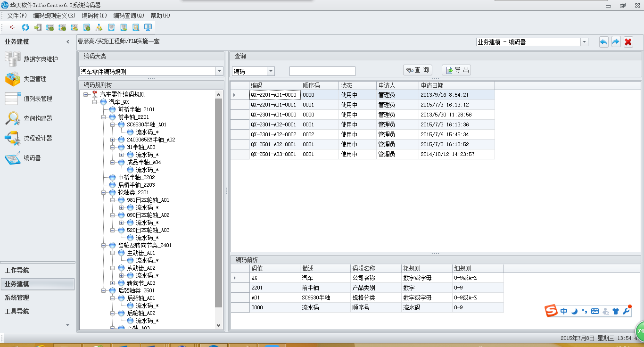Viewport: 644px width, 347px height.
Task: Open Sogou input settings via the wrench icon
Action: coord(626,311)
